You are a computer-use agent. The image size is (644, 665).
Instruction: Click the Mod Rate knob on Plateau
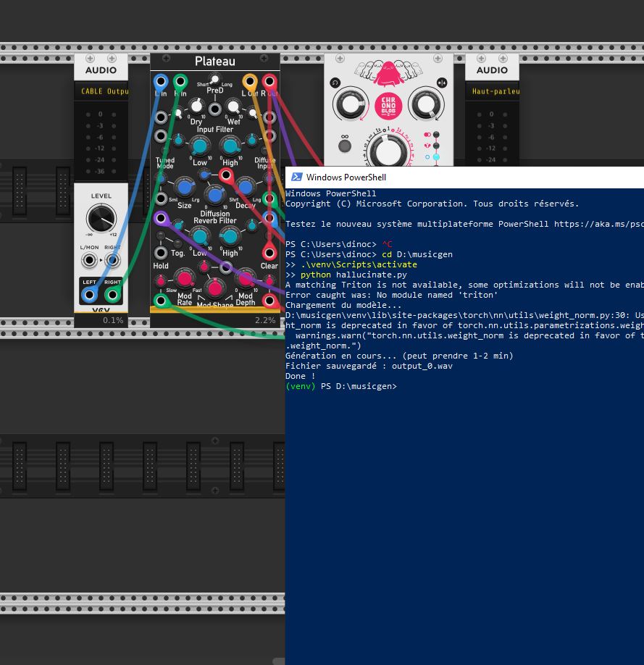click(x=184, y=279)
